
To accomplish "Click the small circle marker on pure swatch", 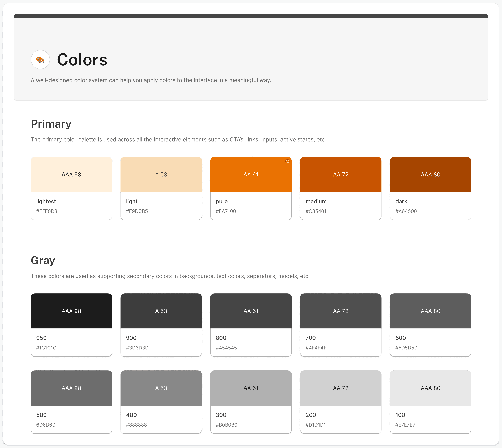I will click(287, 161).
